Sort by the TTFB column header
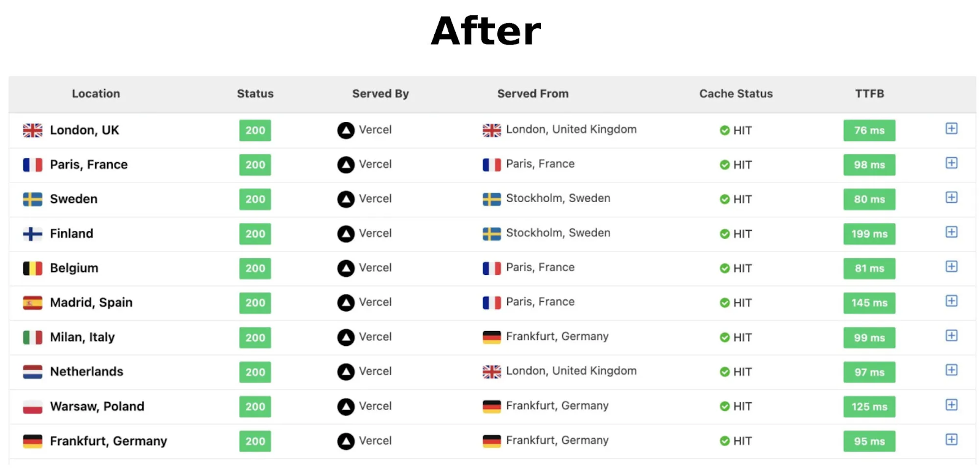Screen dimensions: 980x472 tap(869, 94)
